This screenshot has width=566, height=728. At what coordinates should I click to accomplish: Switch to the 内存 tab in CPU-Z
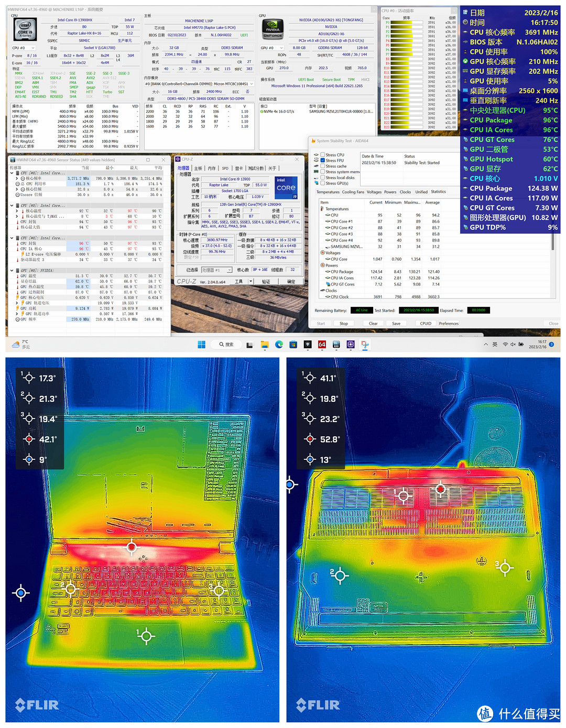tap(212, 169)
